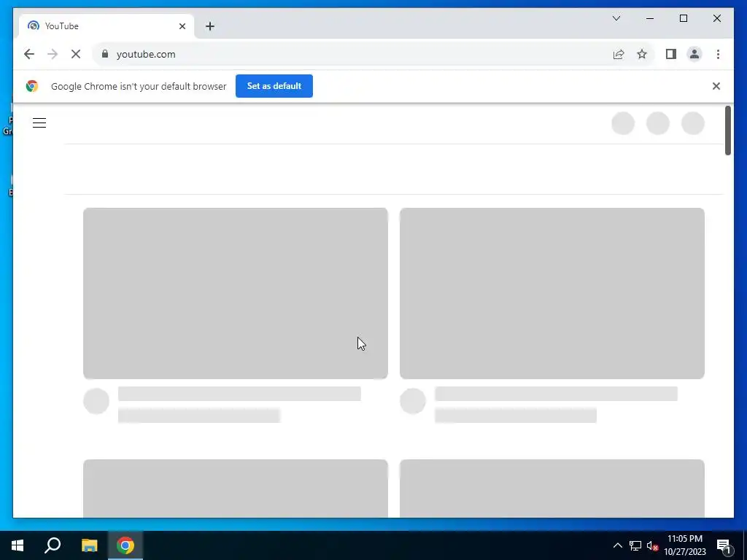Open the YouTube hamburger guide menu

[39, 122]
